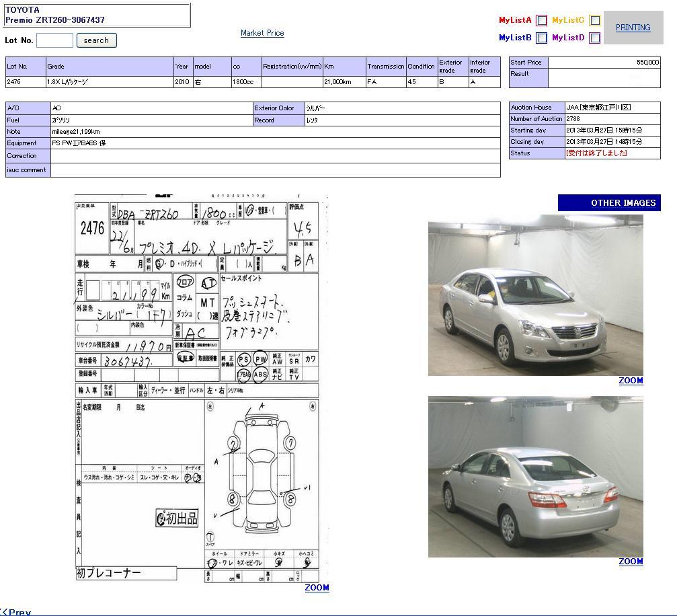Viewport: 677px width, 616px height.
Task: Click ZOOM under the auction sheet
Action: pyautogui.click(x=317, y=588)
